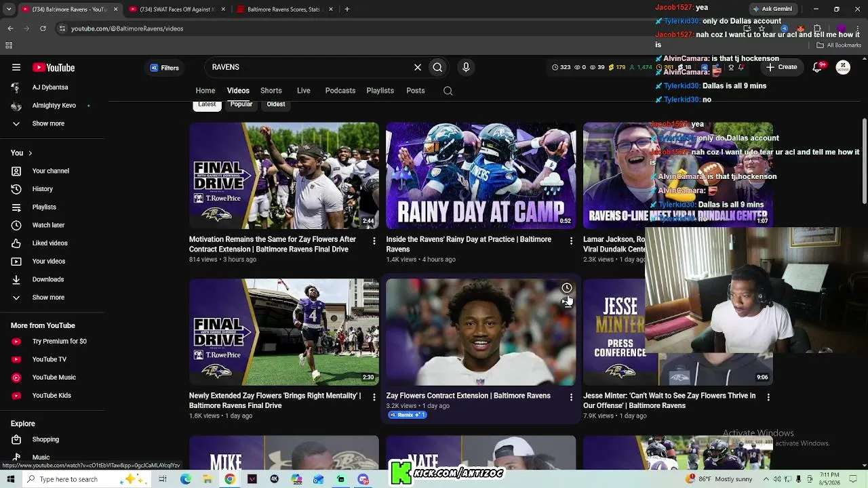Open Chrome apps grid in bookmarks bar
The height and width of the screenshot is (488, 868).
[x=9, y=45]
